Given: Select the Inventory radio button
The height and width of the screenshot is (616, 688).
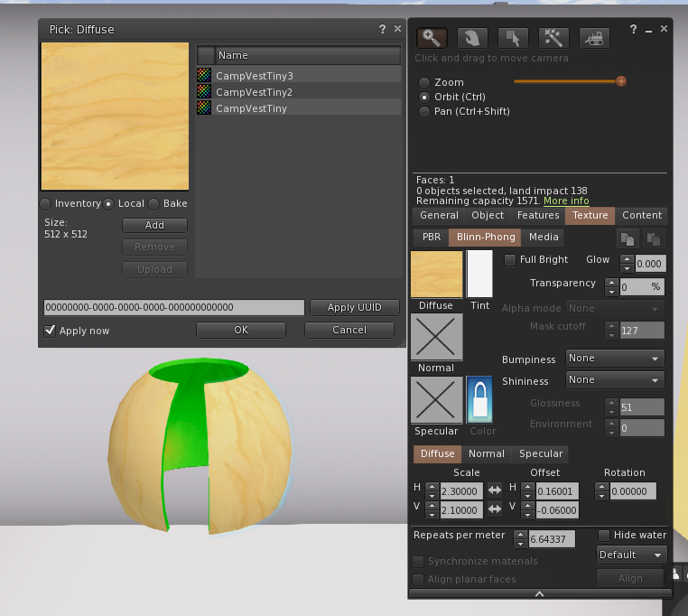Looking at the screenshot, I should click(x=46, y=204).
